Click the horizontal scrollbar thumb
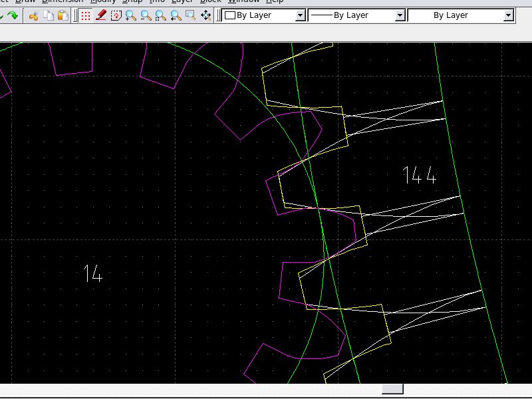Screen dimensions: 532x399 click(x=392, y=389)
